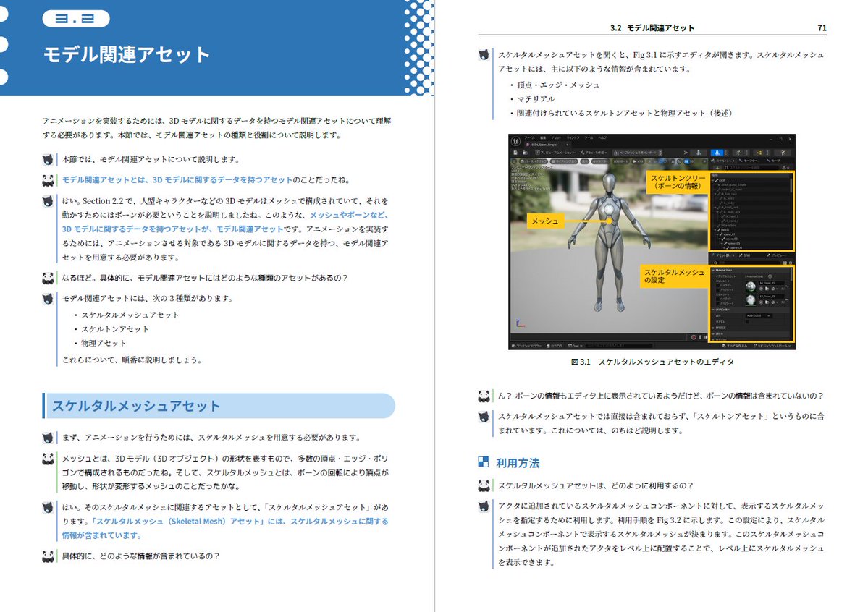
Task: Click the mannequin preview mesh toolbar icon
Action: 698,152
